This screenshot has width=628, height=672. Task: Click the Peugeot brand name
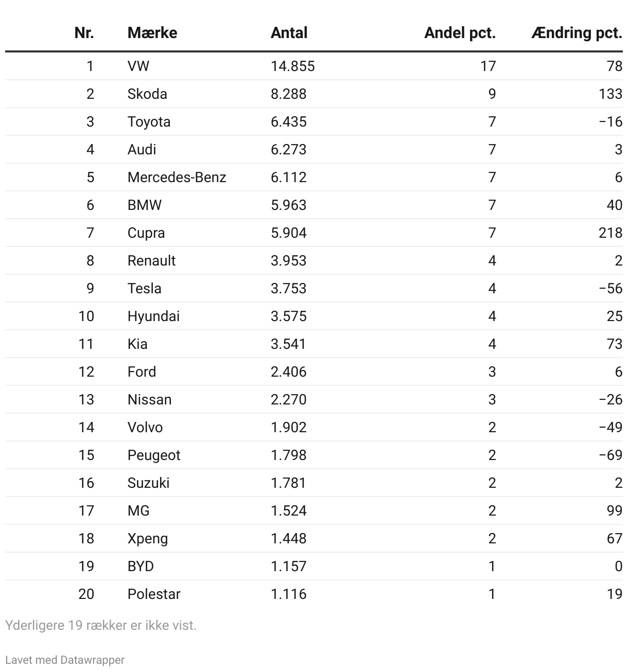pyautogui.click(x=154, y=455)
